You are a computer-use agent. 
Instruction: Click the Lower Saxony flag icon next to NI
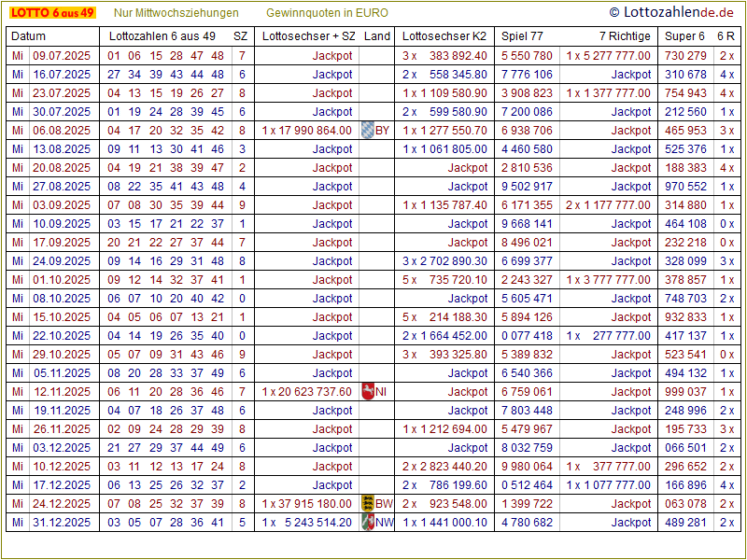click(367, 391)
